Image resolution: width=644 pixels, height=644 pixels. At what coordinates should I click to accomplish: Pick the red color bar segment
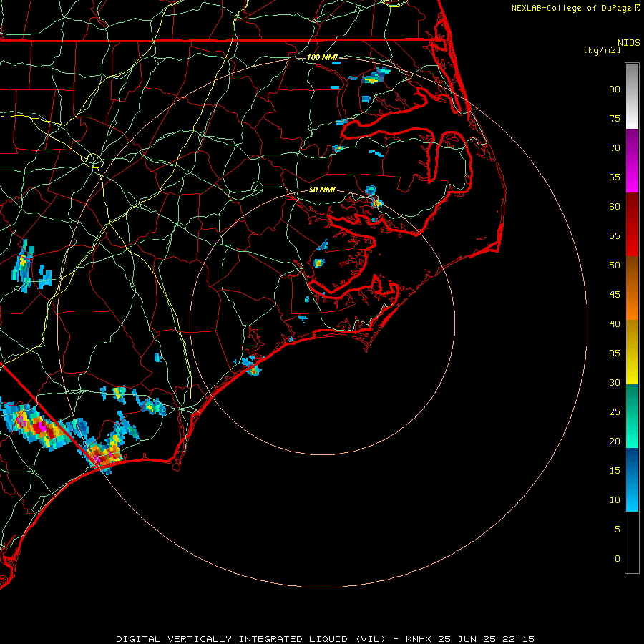(632, 225)
